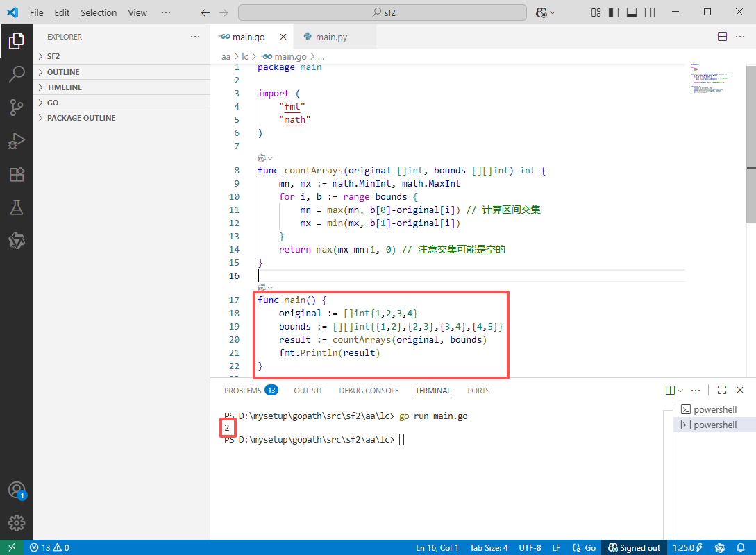Screen dimensions: 756x555
Task: Open the Copilot dropdown arrow in title bar
Action: click(553, 12)
